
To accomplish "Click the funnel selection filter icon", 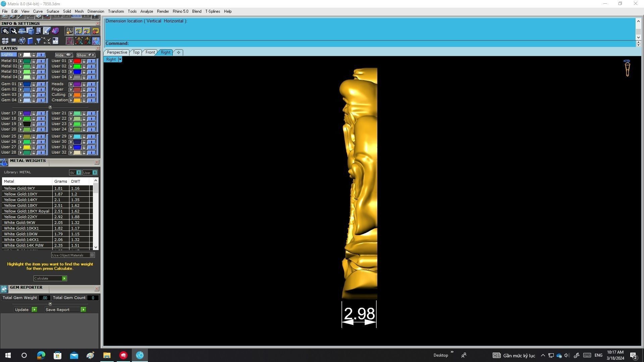I will coord(39,41).
